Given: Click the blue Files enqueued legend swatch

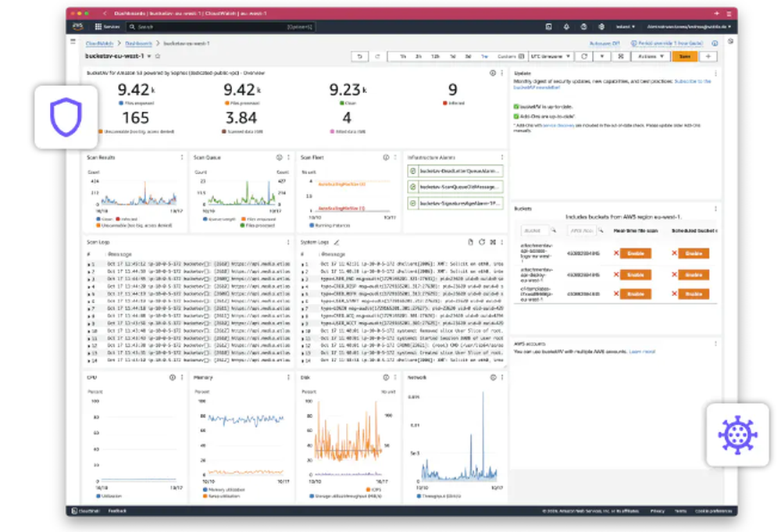Looking at the screenshot, I should [121, 103].
